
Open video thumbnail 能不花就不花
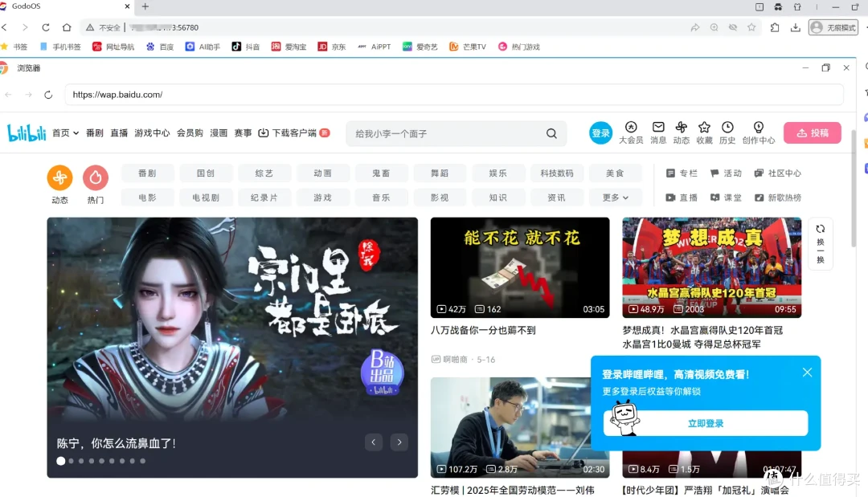520,267
